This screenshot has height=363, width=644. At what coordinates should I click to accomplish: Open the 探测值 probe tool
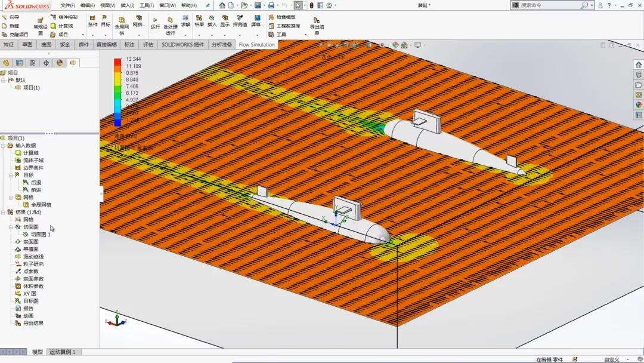[240, 19]
